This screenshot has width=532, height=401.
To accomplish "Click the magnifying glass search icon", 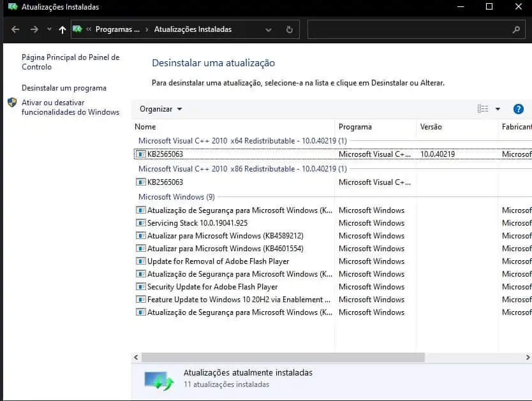I will pos(517,30).
